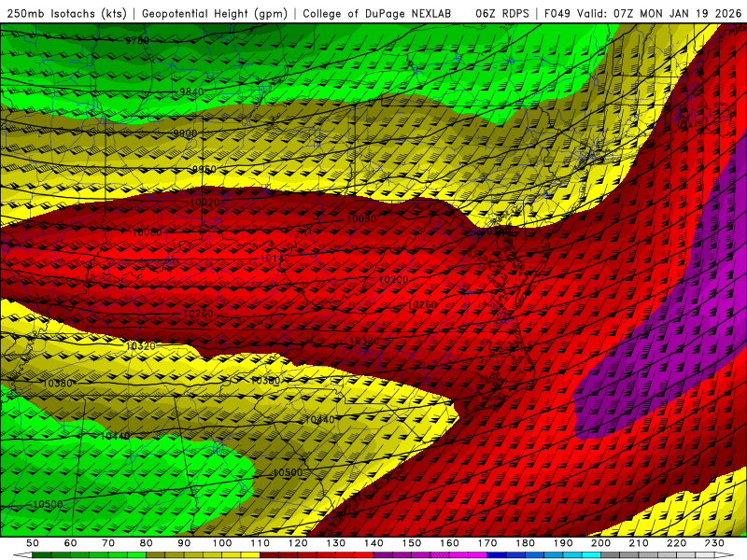The image size is (747, 560).
Task: Click the 170 value on the color scale
Action: [x=487, y=543]
